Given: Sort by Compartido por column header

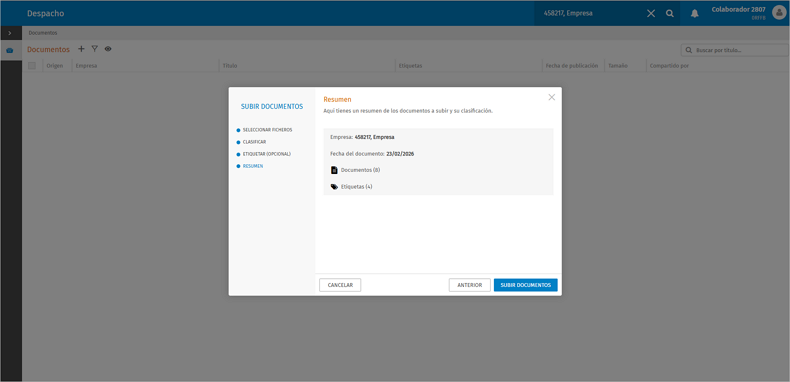Looking at the screenshot, I should (x=669, y=66).
